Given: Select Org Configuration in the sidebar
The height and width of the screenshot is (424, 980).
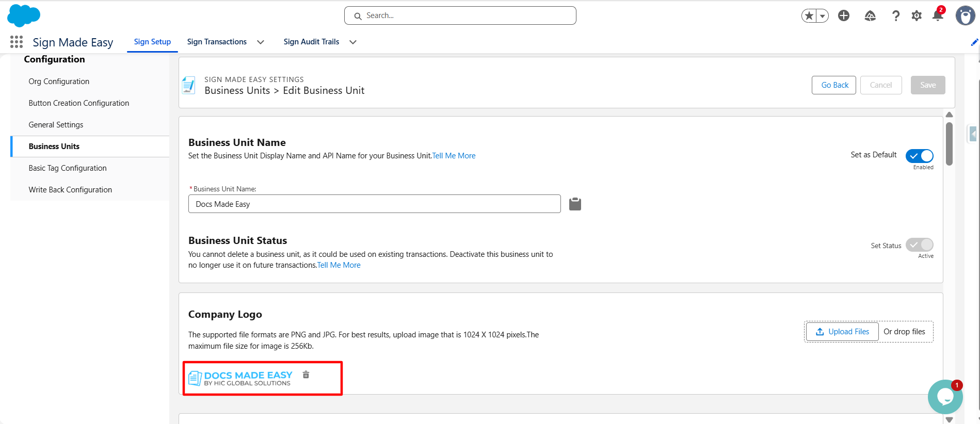Looking at the screenshot, I should pyautogui.click(x=90, y=81).
